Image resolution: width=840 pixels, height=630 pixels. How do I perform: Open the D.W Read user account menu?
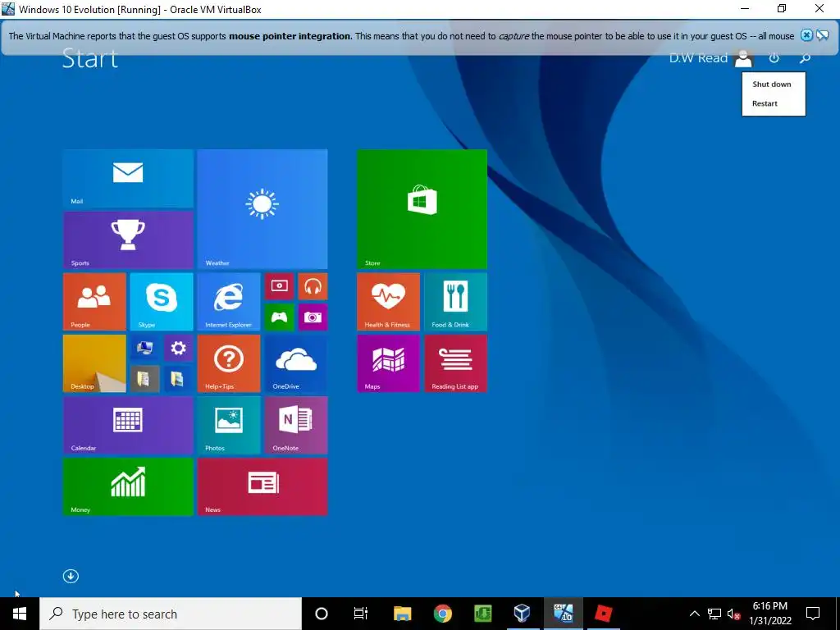pos(711,58)
